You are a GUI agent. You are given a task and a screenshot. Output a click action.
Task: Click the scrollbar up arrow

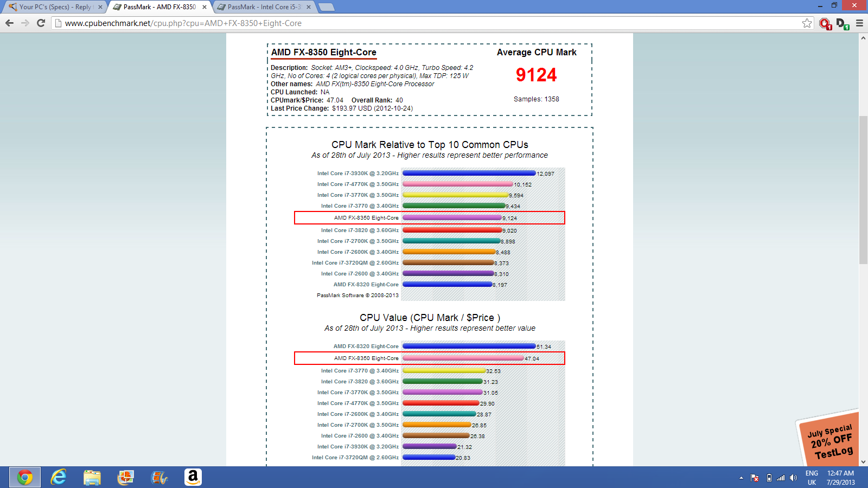coord(863,38)
